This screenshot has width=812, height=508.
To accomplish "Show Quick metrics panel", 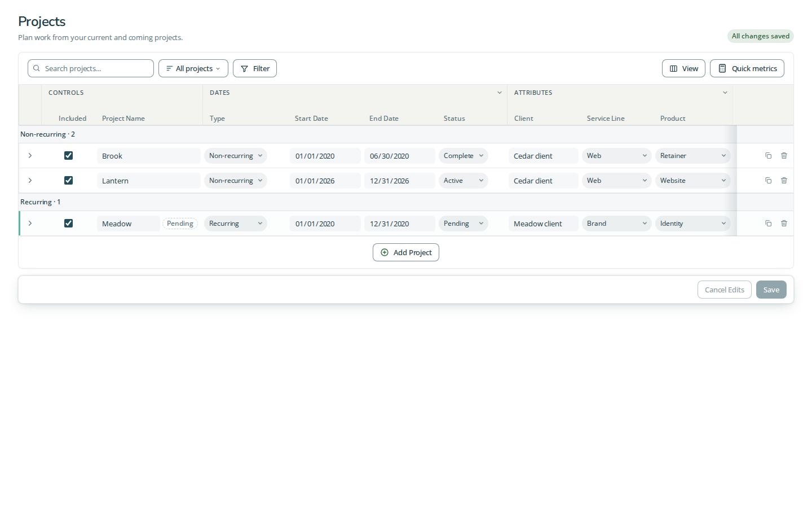I will tap(747, 68).
